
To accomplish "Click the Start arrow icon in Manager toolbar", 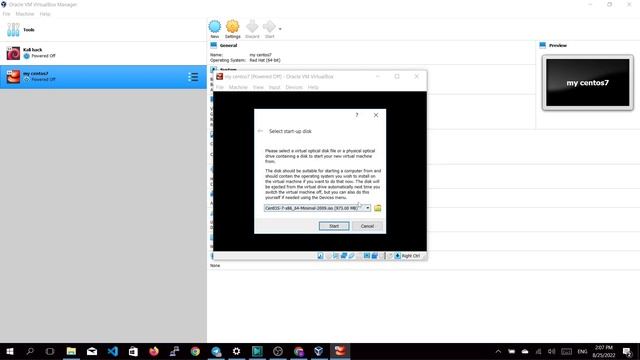I will tap(269, 27).
